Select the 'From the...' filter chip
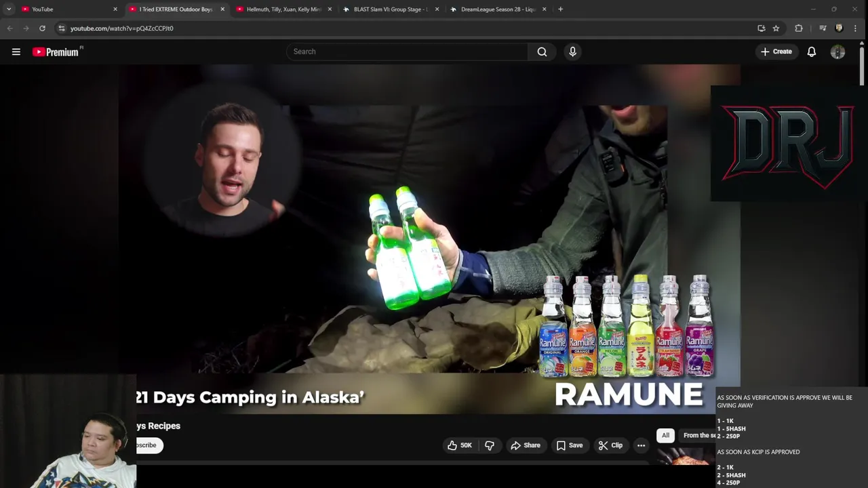This screenshot has width=868, height=488. click(x=698, y=435)
